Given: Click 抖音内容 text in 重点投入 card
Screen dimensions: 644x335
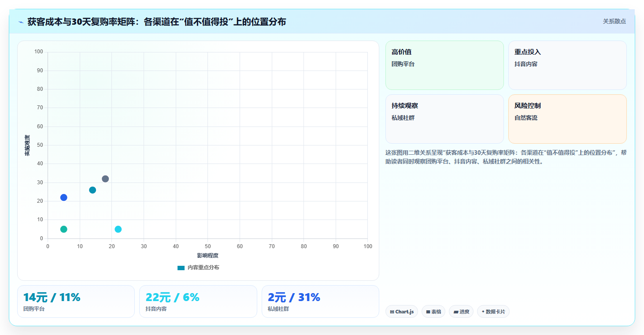Looking at the screenshot, I should click(x=526, y=64).
